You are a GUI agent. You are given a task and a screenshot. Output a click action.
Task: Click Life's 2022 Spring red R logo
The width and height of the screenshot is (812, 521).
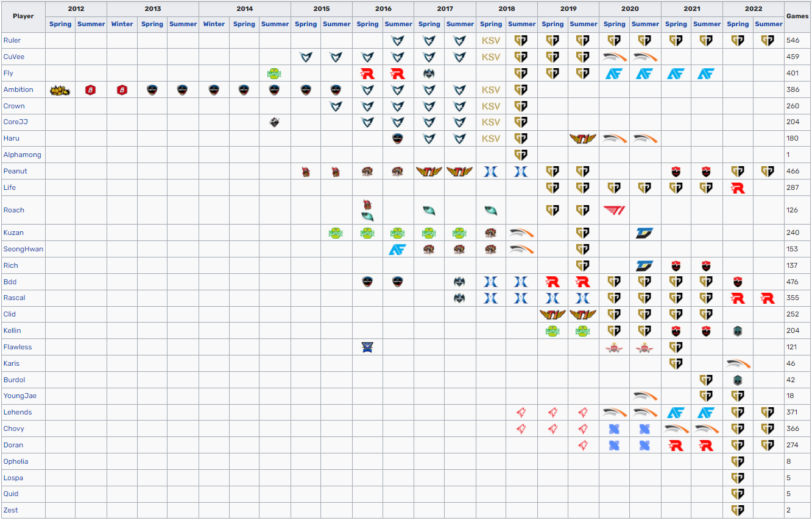tap(738, 188)
